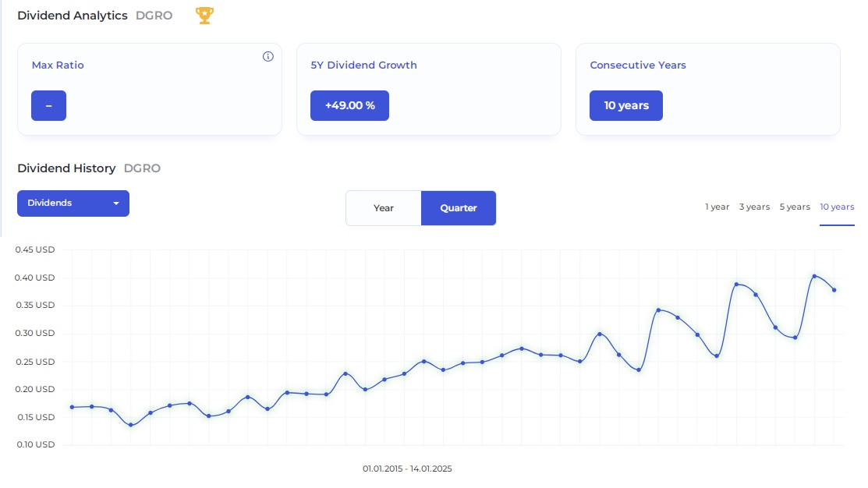
Task: Select the Quarter view toggle
Action: 459,208
